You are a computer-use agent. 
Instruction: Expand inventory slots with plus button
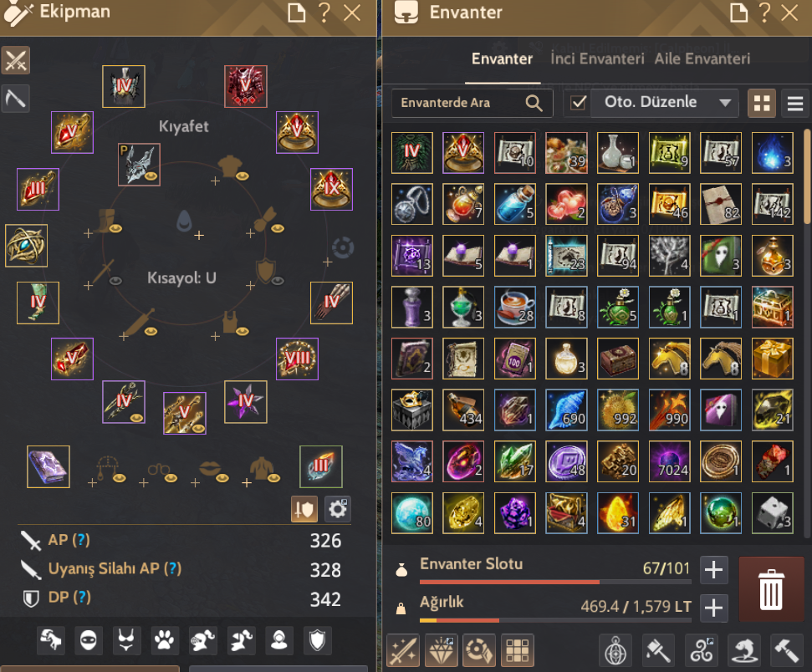[x=713, y=570]
